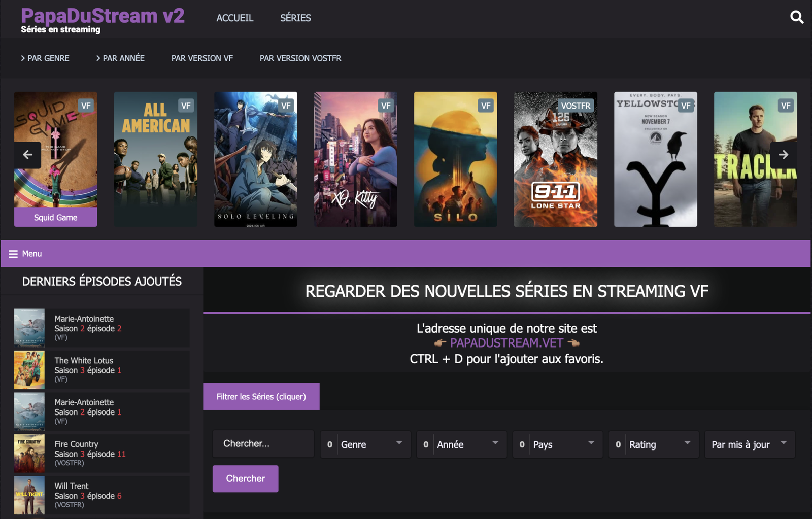Open the XO, Kitty poster

[x=356, y=159]
